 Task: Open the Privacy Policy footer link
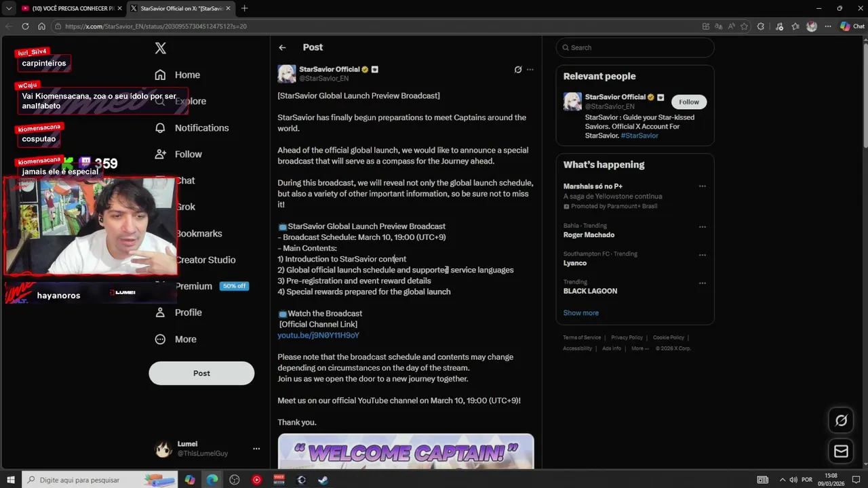627,338
